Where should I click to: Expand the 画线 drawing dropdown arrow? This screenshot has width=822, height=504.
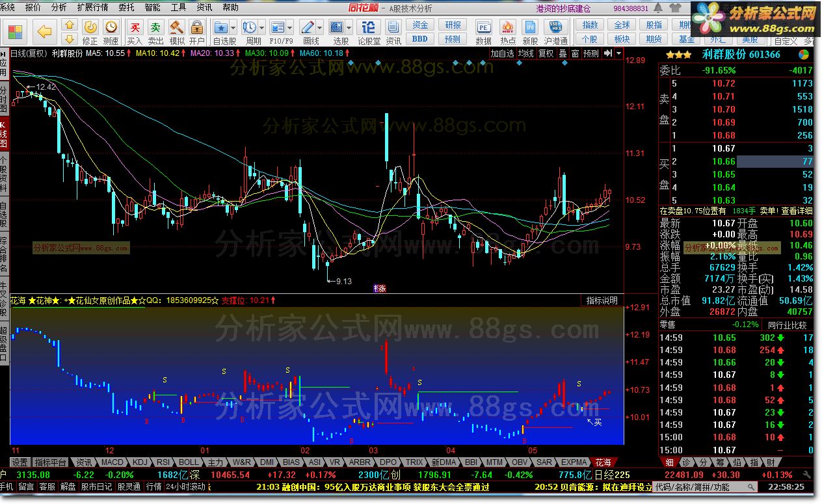320,27
